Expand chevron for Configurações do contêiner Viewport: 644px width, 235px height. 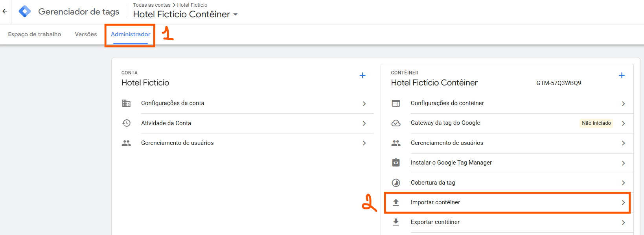tap(623, 104)
